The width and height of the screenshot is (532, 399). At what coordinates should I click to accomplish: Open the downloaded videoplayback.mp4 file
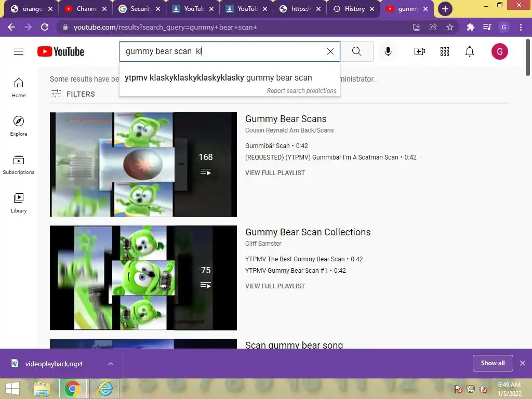pos(54,364)
